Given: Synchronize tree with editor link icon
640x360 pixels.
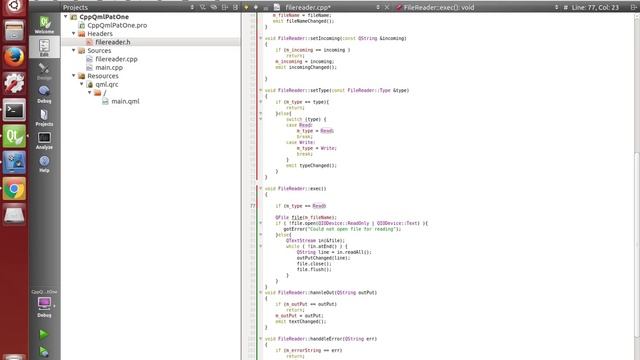Looking at the screenshot, I should point(213,7).
